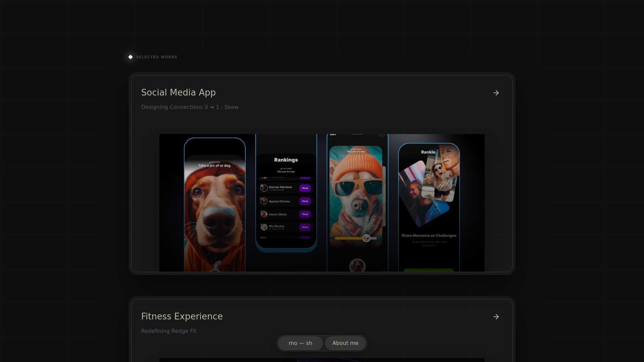Viewport: 644px width, 362px height.
Task: Click the Social Media App arrow icon
Action: tap(496, 93)
